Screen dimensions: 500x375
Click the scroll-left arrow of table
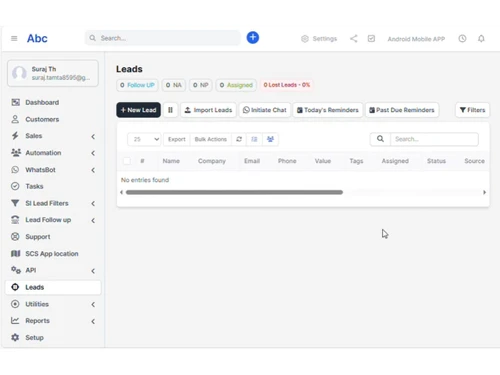point(121,192)
